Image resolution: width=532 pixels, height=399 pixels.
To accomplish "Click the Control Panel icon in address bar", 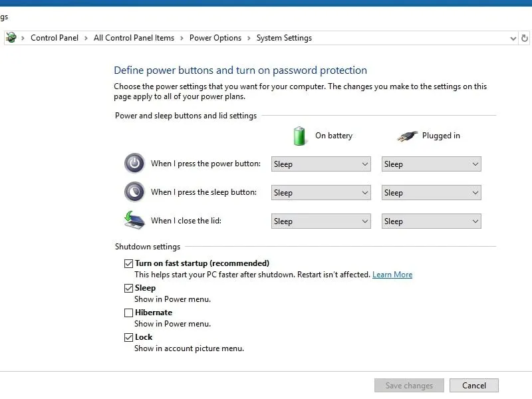I will (x=12, y=38).
